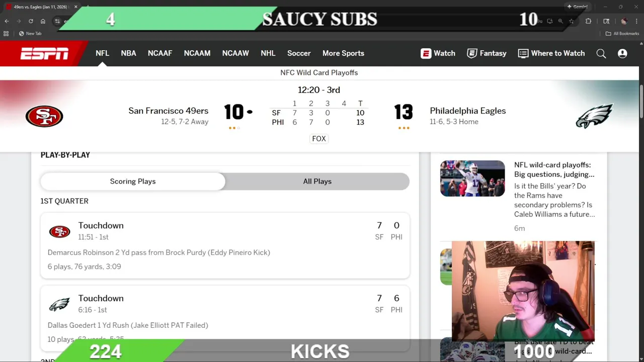Click the ESPN logo

44,53
